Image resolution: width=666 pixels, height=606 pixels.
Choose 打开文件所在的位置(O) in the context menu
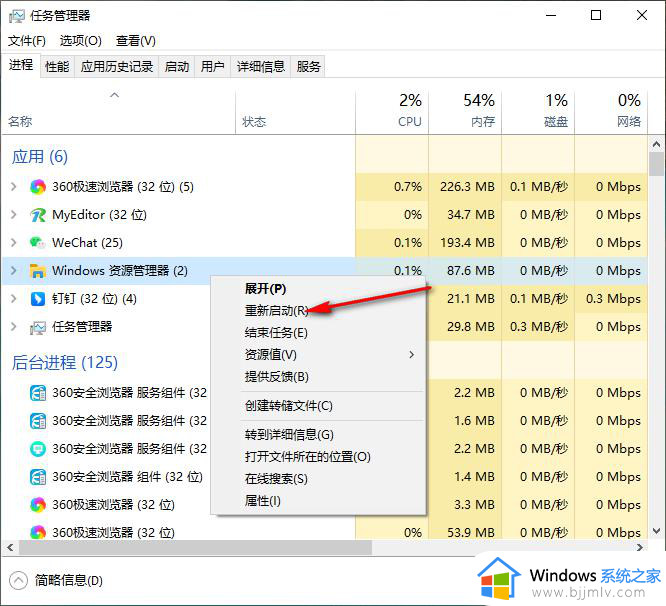[319, 457]
